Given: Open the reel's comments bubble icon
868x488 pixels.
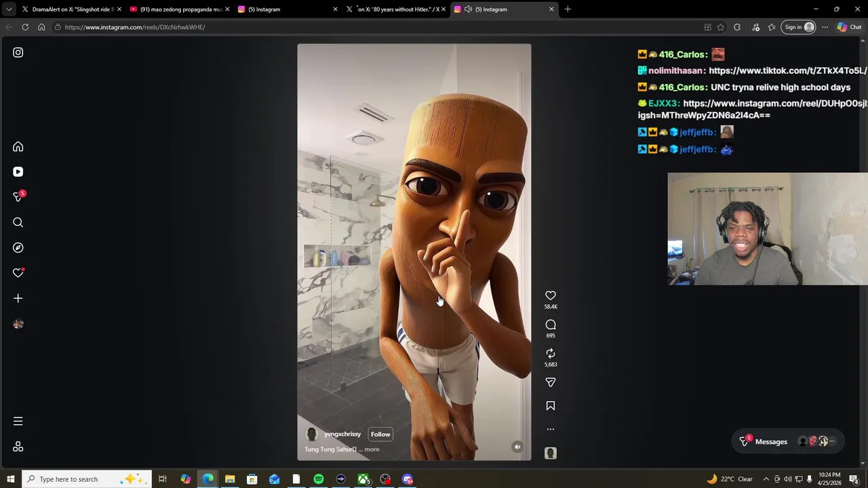Looking at the screenshot, I should tap(551, 325).
